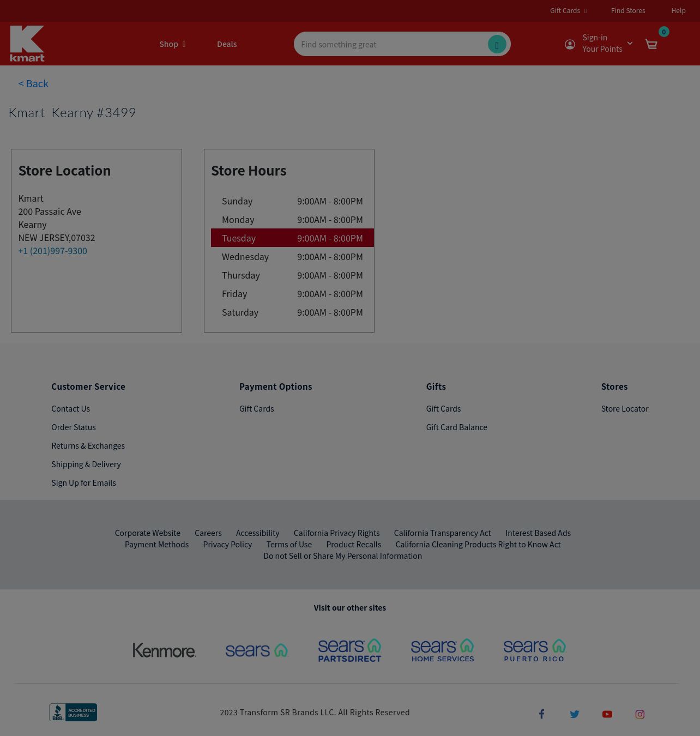The height and width of the screenshot is (736, 700).
Task: Open California Transparency Act link
Action: (x=443, y=533)
